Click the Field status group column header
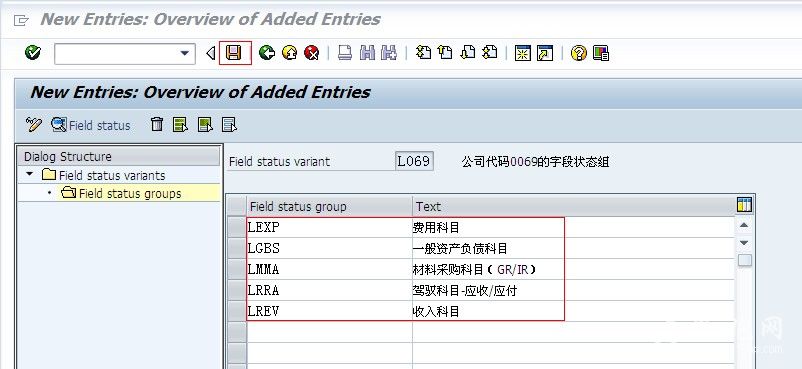Viewport: 802px width, 369px height. 329,207
